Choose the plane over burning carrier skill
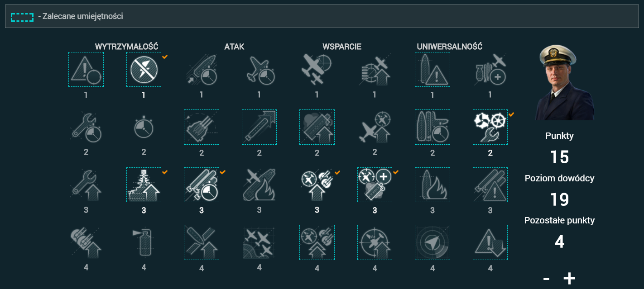 [x=259, y=185]
